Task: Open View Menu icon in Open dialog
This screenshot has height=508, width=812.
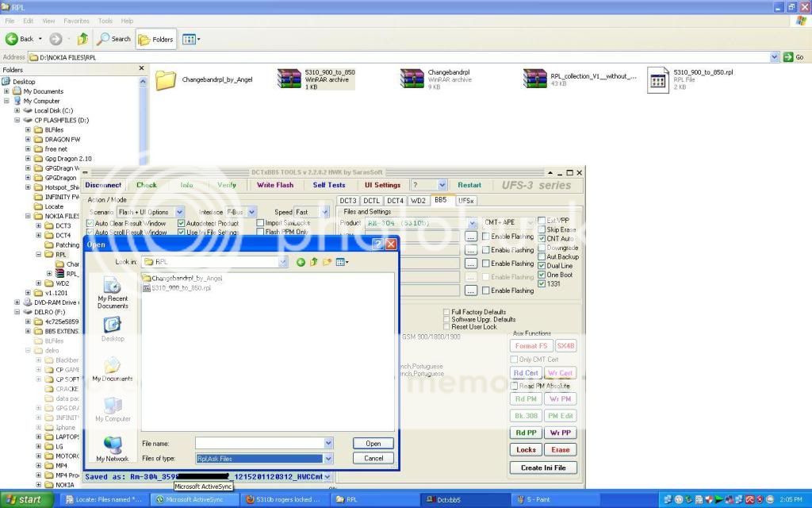Action: [342, 262]
